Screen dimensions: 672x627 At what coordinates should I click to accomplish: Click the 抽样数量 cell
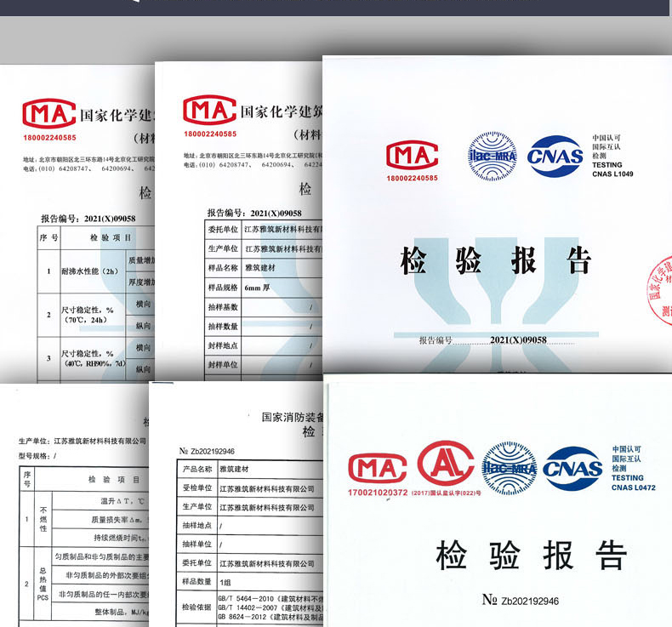pos(223,326)
